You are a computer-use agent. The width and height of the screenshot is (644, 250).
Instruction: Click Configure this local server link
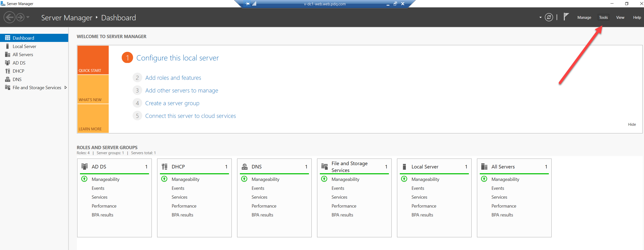click(177, 58)
